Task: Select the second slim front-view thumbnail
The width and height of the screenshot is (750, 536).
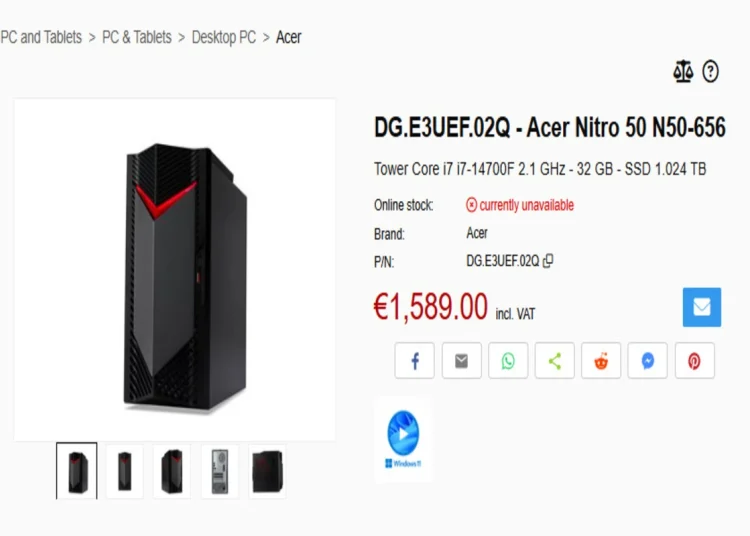Action: point(124,471)
